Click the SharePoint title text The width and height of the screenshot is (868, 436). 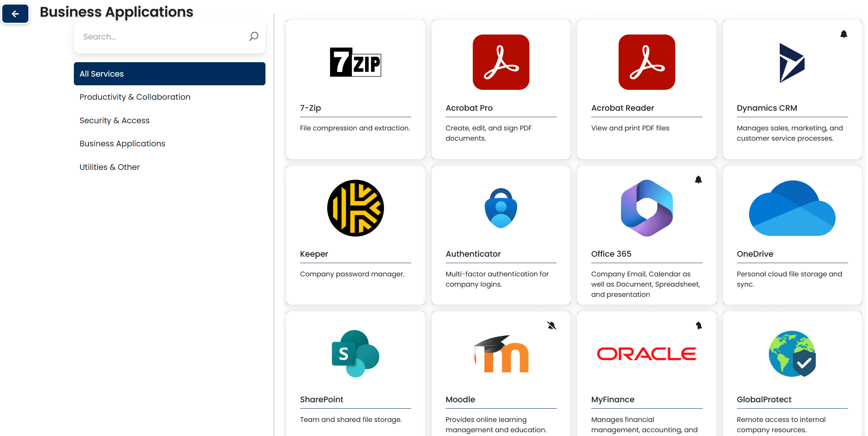click(x=322, y=400)
